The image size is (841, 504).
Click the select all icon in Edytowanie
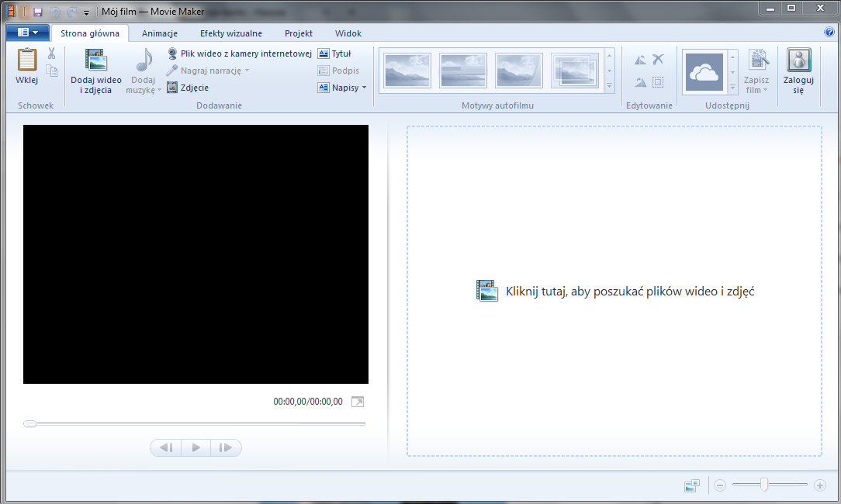(658, 82)
